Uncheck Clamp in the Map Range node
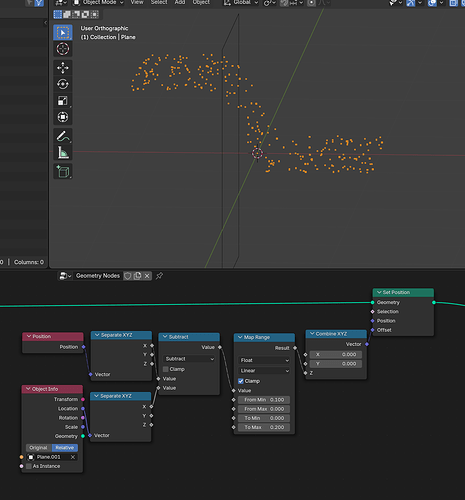Viewport: 465px width, 500px height. 241,381
